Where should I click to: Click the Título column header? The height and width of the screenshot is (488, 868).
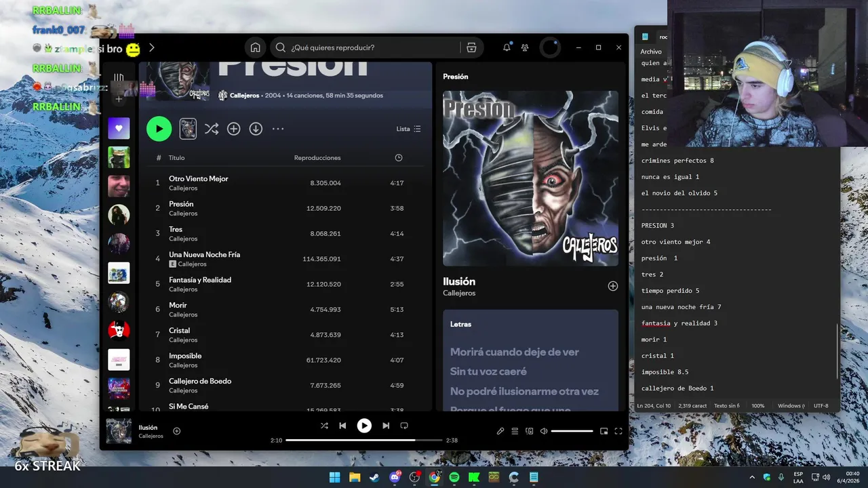pos(176,158)
